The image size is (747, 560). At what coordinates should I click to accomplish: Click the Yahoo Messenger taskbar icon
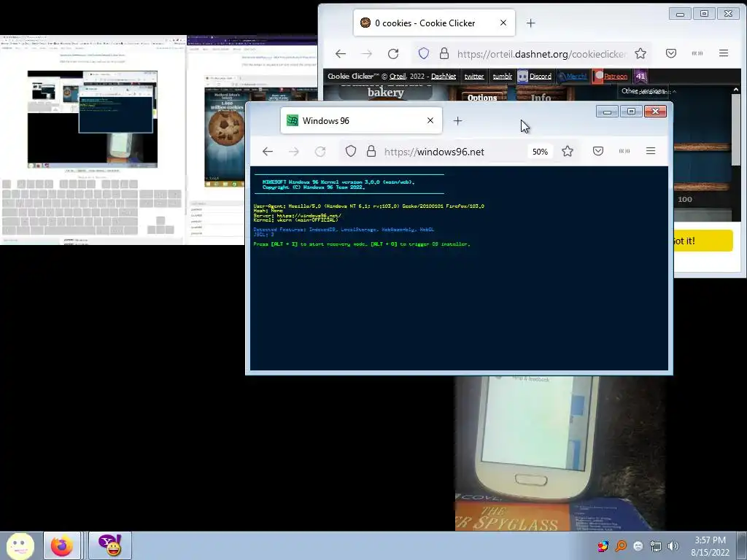tap(110, 545)
